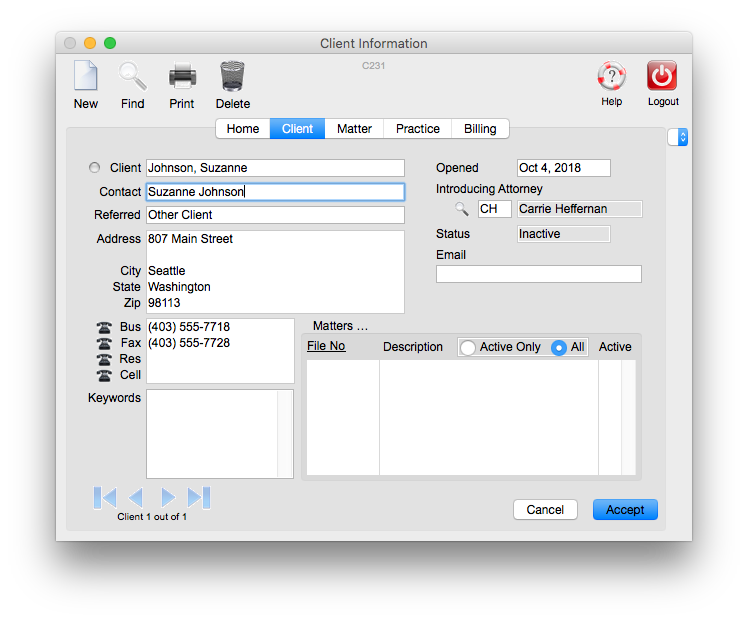Viewport: 748px width, 621px height.
Task: Go to the next client record arrow
Action: (x=168, y=497)
